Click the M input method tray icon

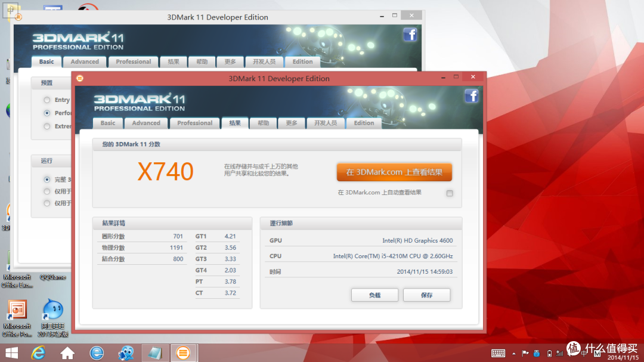tap(597, 354)
